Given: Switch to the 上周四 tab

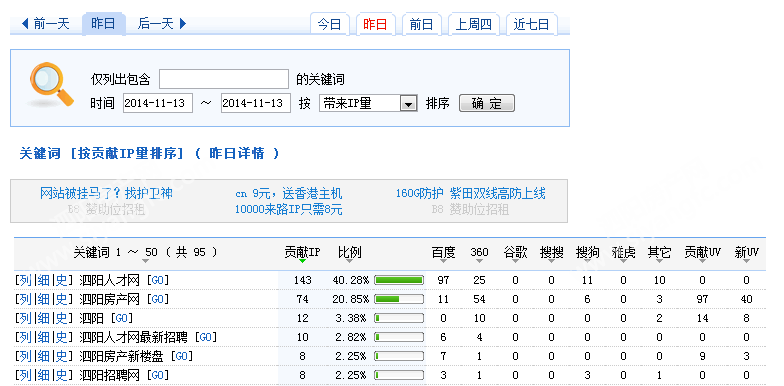Looking at the screenshot, I should pyautogui.click(x=474, y=24).
